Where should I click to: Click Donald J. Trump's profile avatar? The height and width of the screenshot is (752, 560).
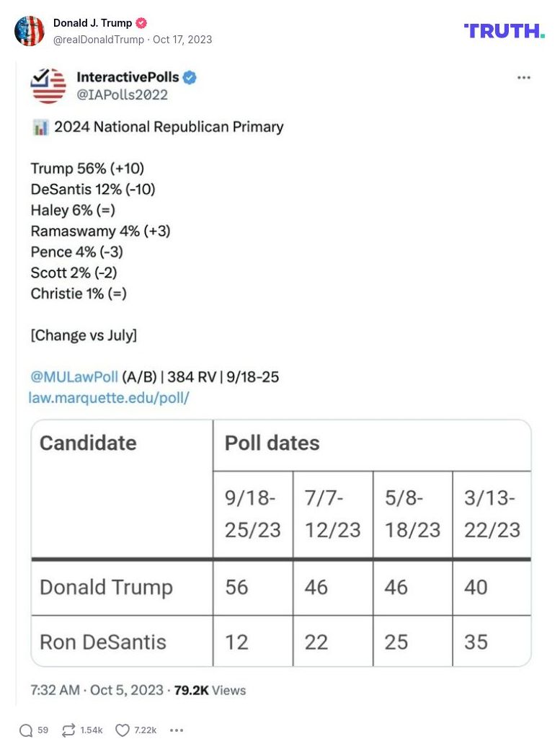click(x=30, y=31)
